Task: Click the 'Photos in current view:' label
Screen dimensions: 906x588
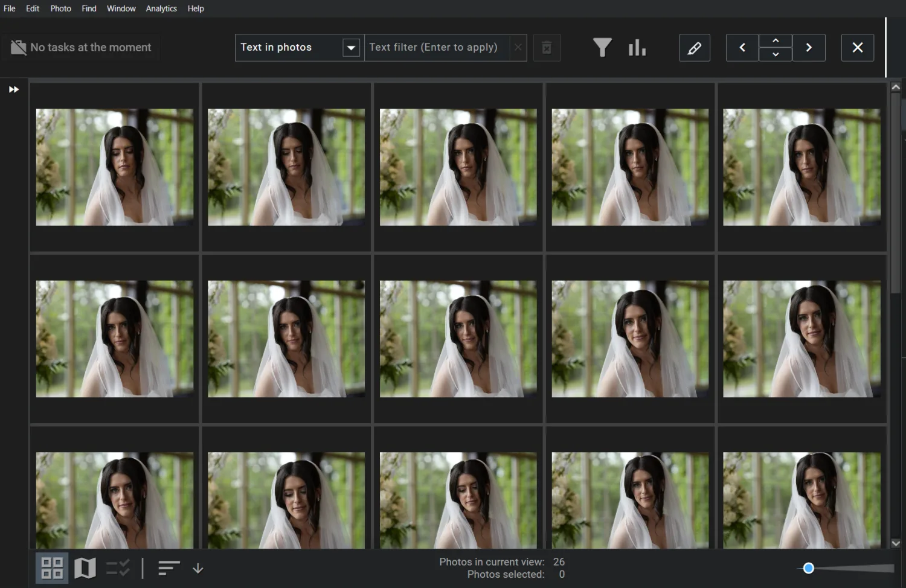Action: [x=492, y=562]
